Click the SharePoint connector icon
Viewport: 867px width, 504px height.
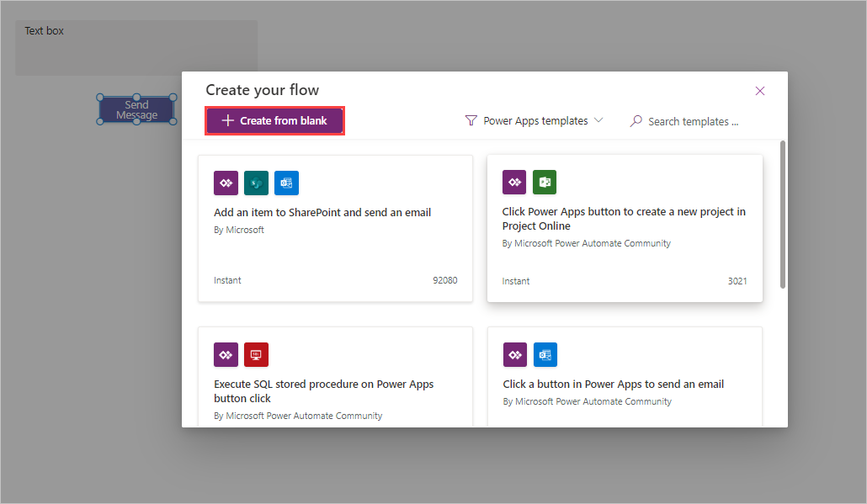click(256, 183)
